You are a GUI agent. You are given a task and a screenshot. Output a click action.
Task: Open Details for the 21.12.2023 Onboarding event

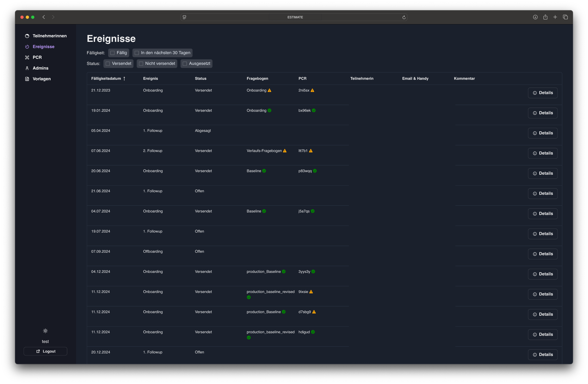[x=543, y=93]
